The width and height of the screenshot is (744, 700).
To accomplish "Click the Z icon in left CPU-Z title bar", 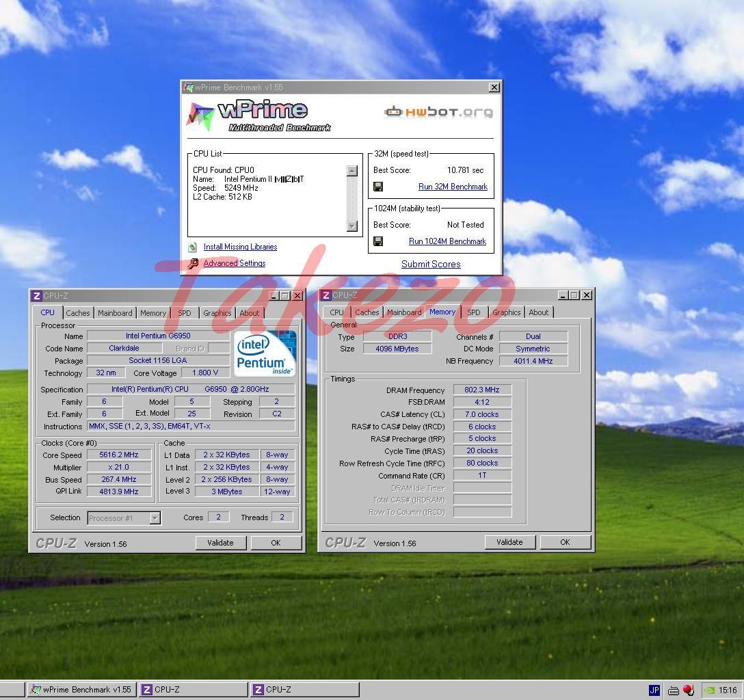I will pos(36,296).
